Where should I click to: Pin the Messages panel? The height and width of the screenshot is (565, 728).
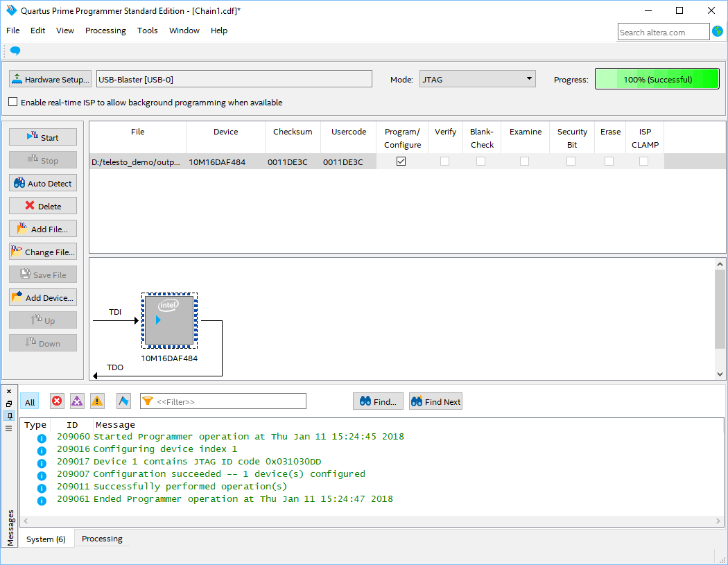(x=9, y=416)
